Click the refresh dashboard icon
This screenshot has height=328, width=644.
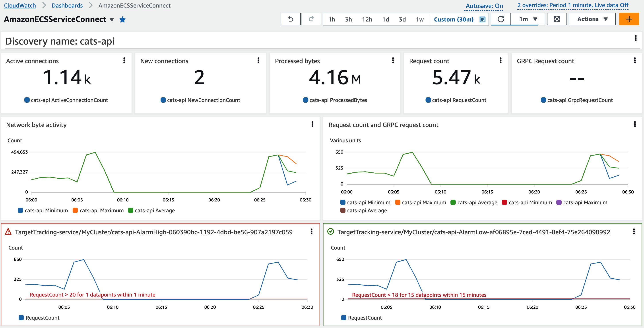click(501, 19)
